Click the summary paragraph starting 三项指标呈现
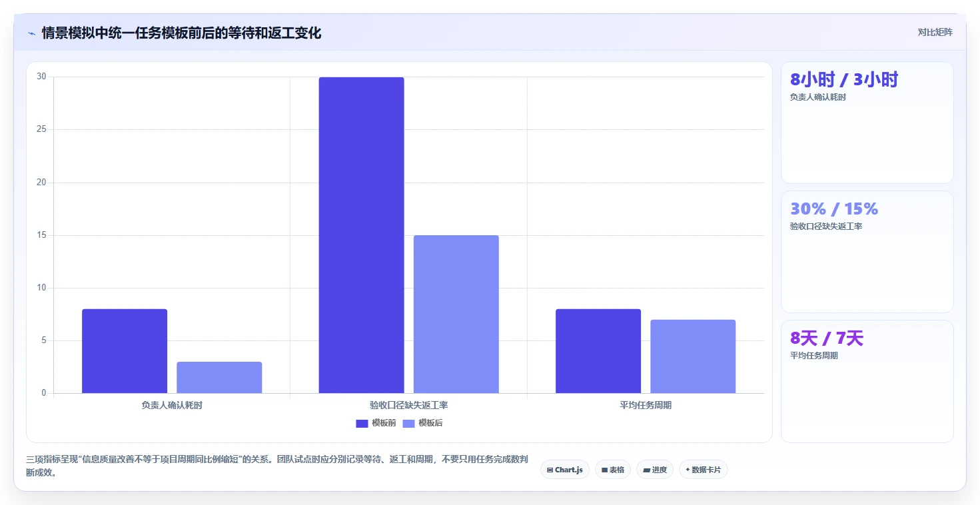This screenshot has height=505, width=980. click(277, 466)
